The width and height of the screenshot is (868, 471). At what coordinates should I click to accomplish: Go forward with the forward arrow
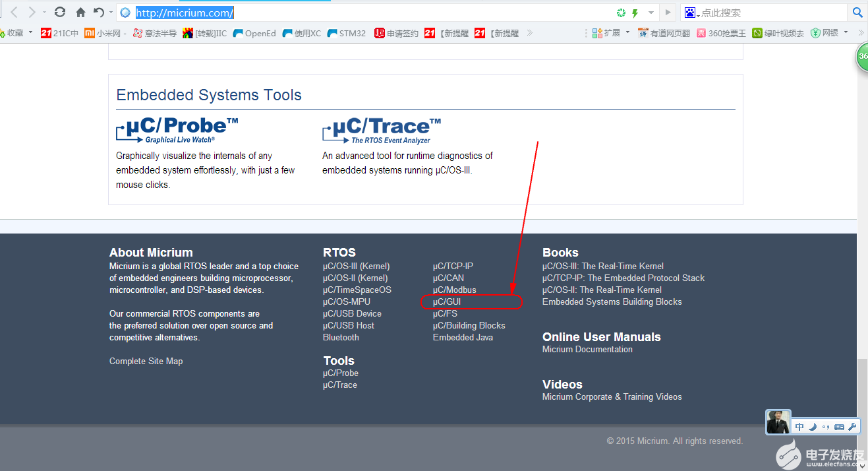pyautogui.click(x=32, y=12)
